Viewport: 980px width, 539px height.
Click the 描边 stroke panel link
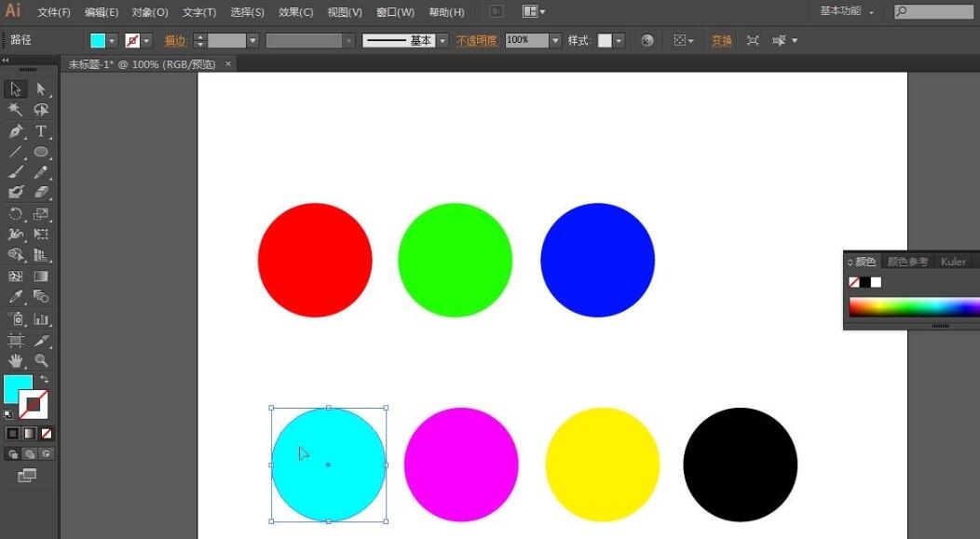pos(175,41)
